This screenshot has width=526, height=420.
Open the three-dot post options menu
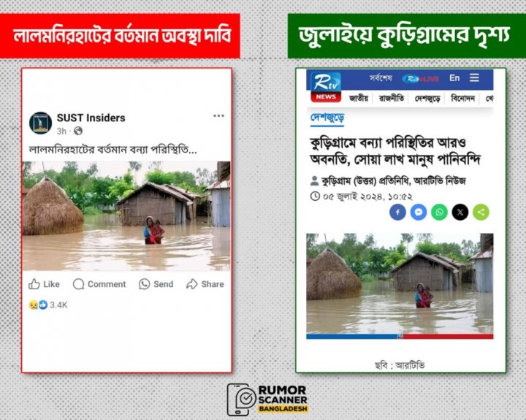[218, 115]
